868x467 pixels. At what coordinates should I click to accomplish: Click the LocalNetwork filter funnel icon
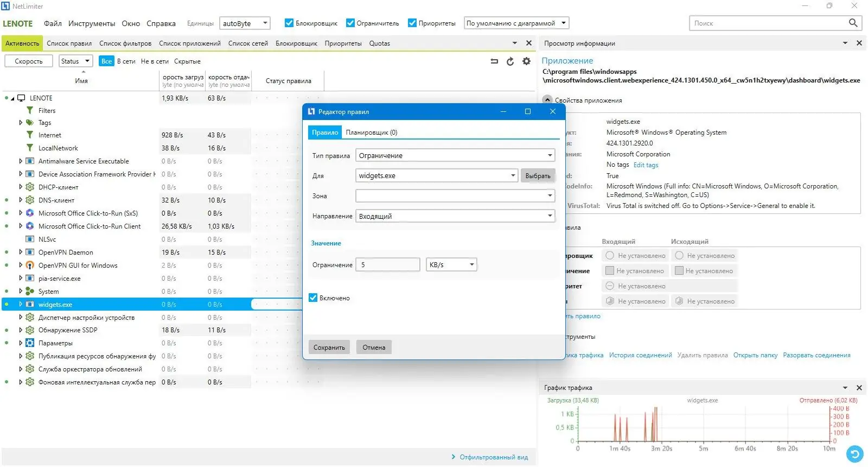[30, 148]
